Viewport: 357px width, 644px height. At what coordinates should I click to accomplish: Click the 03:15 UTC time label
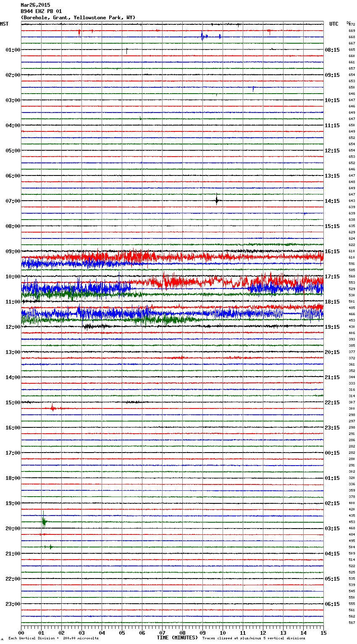(332, 529)
